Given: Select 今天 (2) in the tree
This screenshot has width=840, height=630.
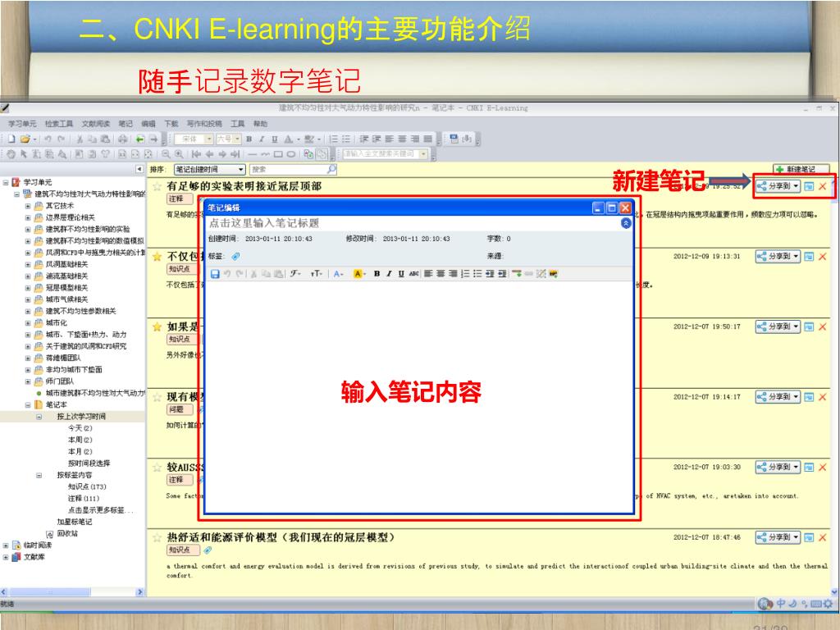Looking at the screenshot, I should 80,428.
